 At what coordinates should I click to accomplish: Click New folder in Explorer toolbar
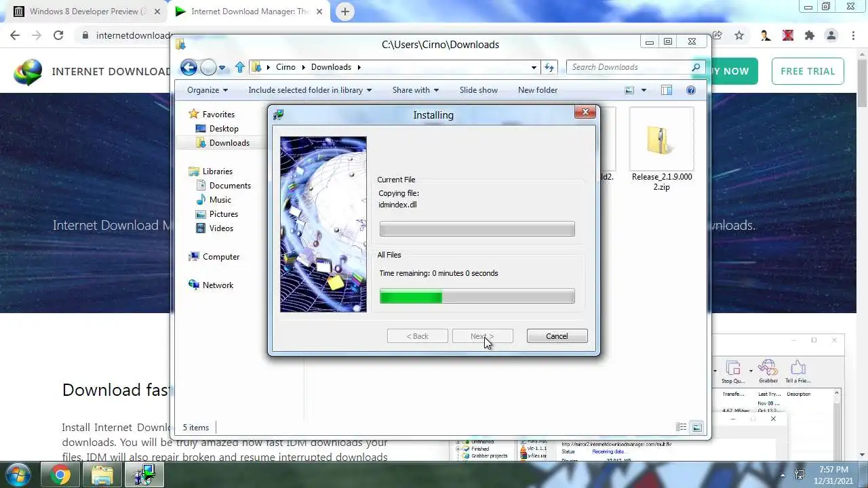538,90
